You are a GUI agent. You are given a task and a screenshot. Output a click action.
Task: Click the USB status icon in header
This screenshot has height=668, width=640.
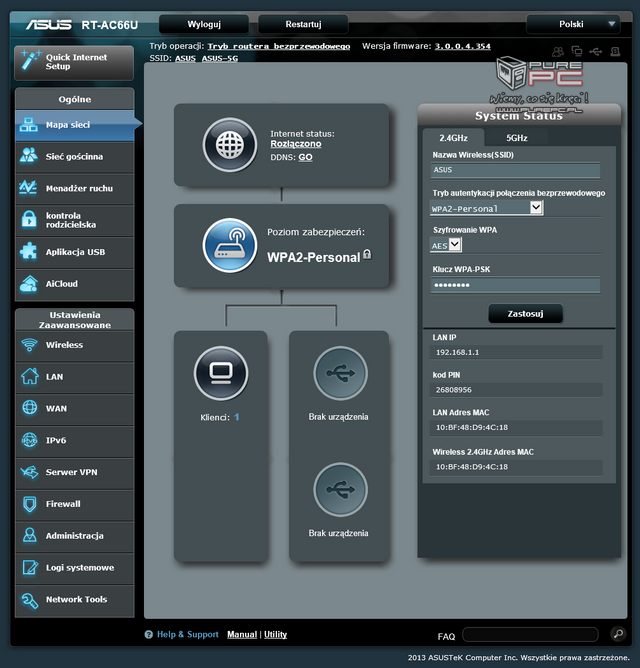coord(596,52)
